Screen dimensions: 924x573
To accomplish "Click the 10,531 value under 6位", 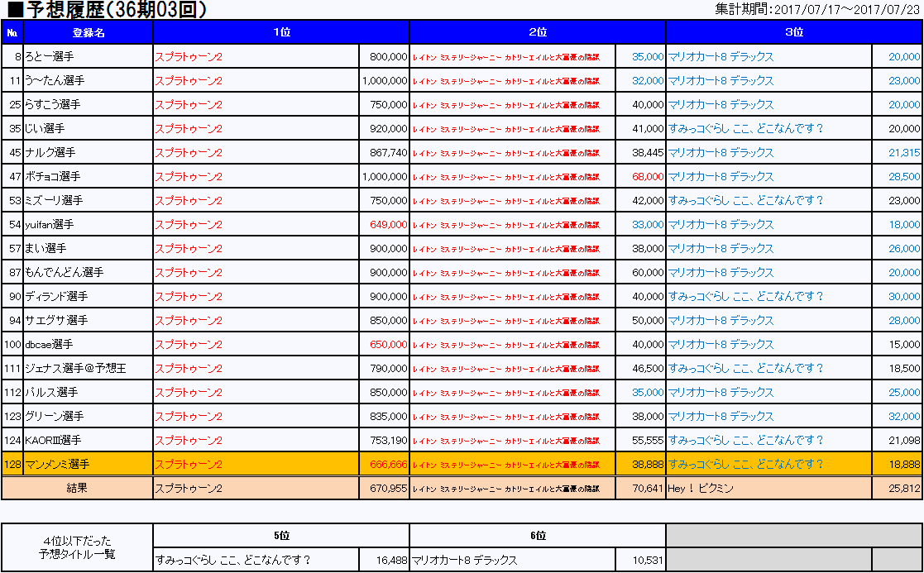I will [648, 561].
